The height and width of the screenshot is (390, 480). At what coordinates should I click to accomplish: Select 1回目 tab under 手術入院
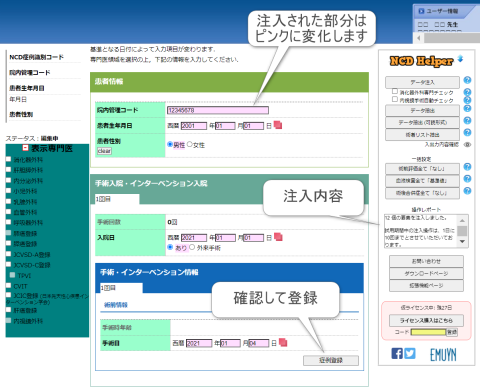pos(117,199)
